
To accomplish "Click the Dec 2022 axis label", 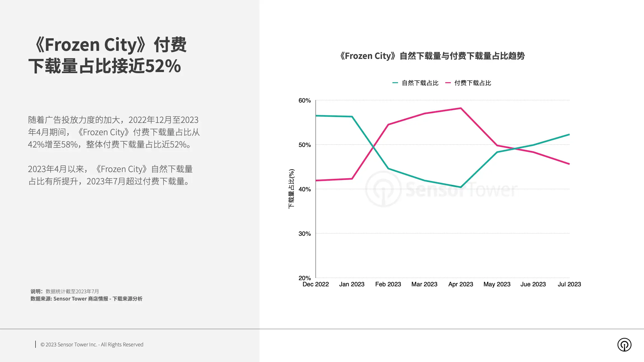I will point(316,284).
